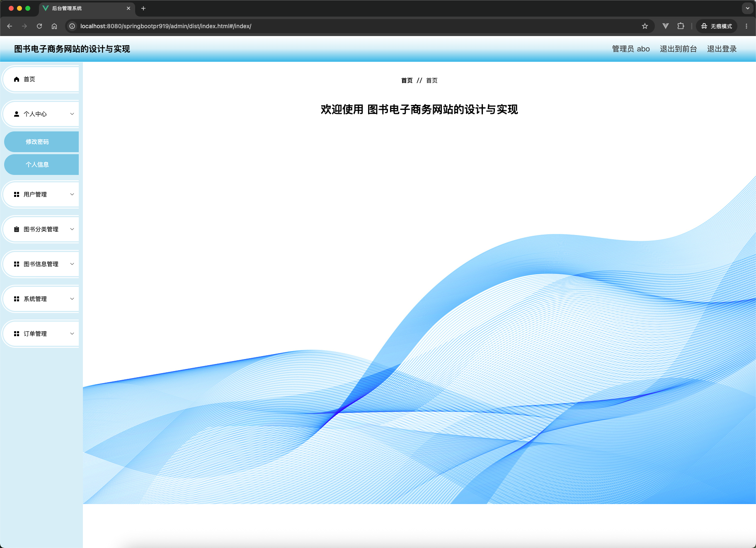
Task: Click the browser forward arrow
Action: [x=24, y=26]
